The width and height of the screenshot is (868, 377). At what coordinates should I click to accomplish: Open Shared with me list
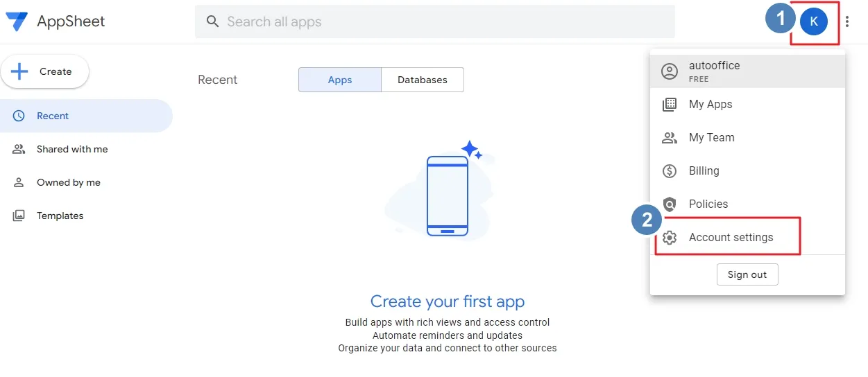click(86, 149)
